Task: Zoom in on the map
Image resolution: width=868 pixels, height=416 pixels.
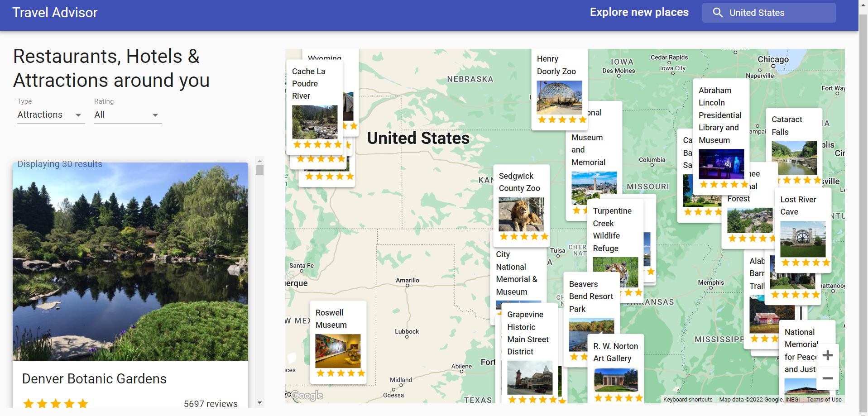Action: click(828, 355)
